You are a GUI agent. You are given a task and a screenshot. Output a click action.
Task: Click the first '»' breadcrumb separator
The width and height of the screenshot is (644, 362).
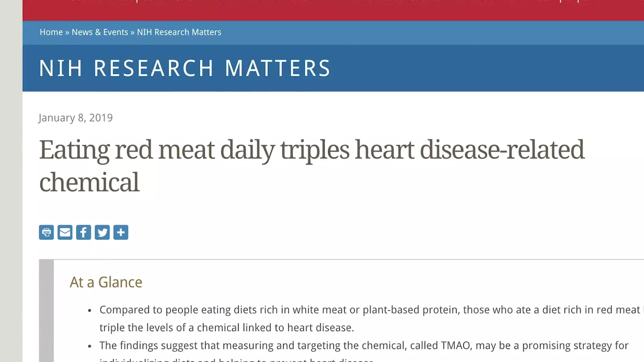[67, 33]
